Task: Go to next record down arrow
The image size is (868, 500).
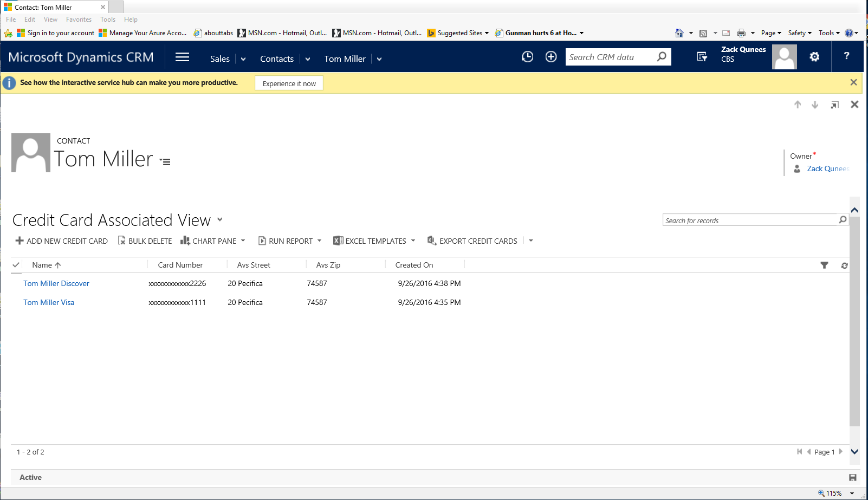Action: coord(815,105)
